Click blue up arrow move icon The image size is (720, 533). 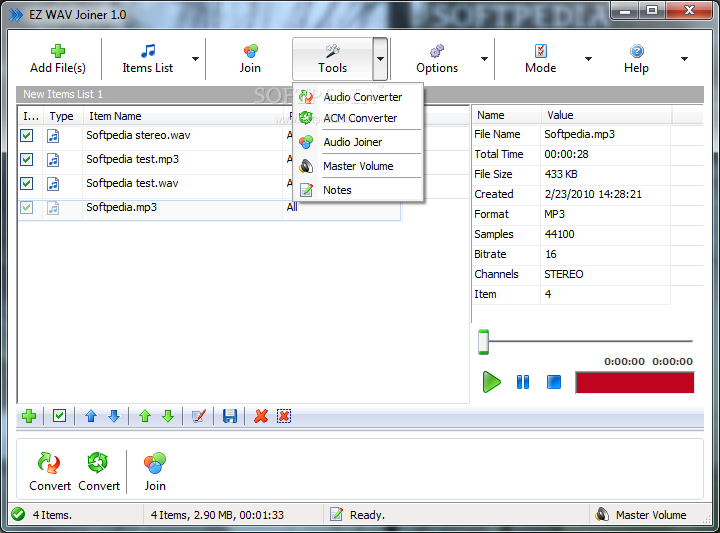(x=91, y=416)
